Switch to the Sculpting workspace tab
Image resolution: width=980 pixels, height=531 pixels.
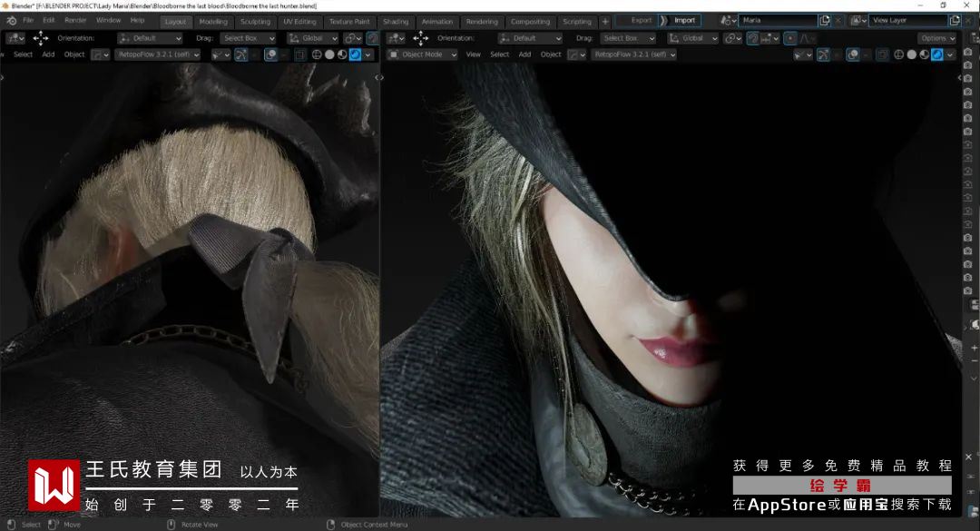click(x=255, y=21)
